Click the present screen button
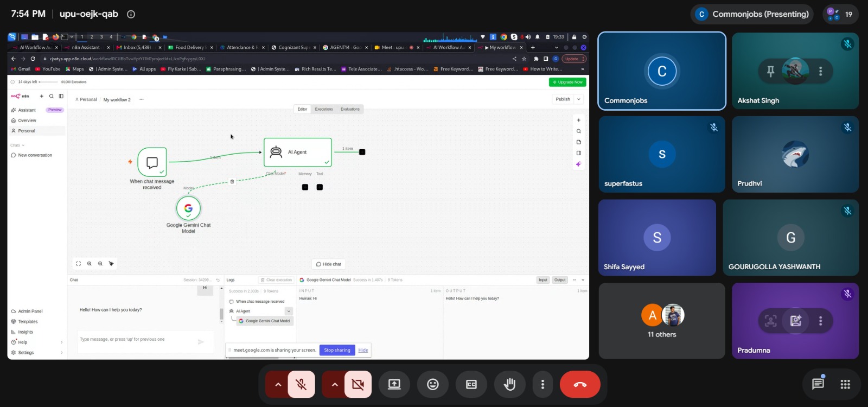Image resolution: width=868 pixels, height=407 pixels. click(x=394, y=384)
